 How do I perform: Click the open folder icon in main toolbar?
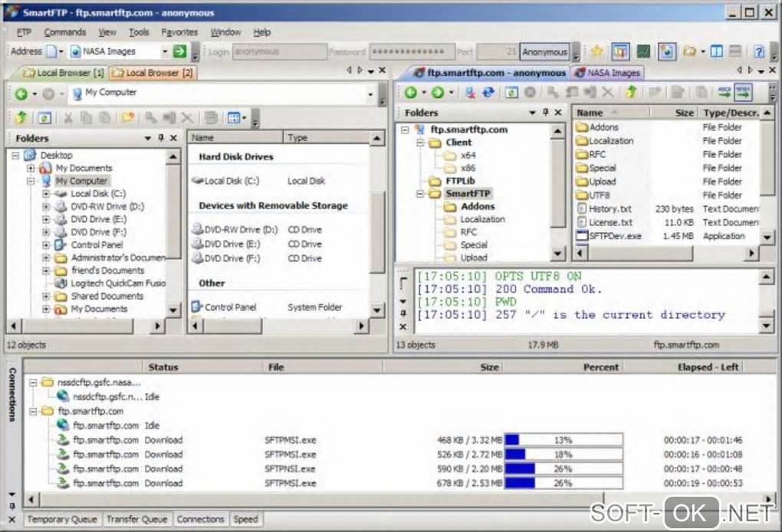pyautogui.click(x=690, y=51)
